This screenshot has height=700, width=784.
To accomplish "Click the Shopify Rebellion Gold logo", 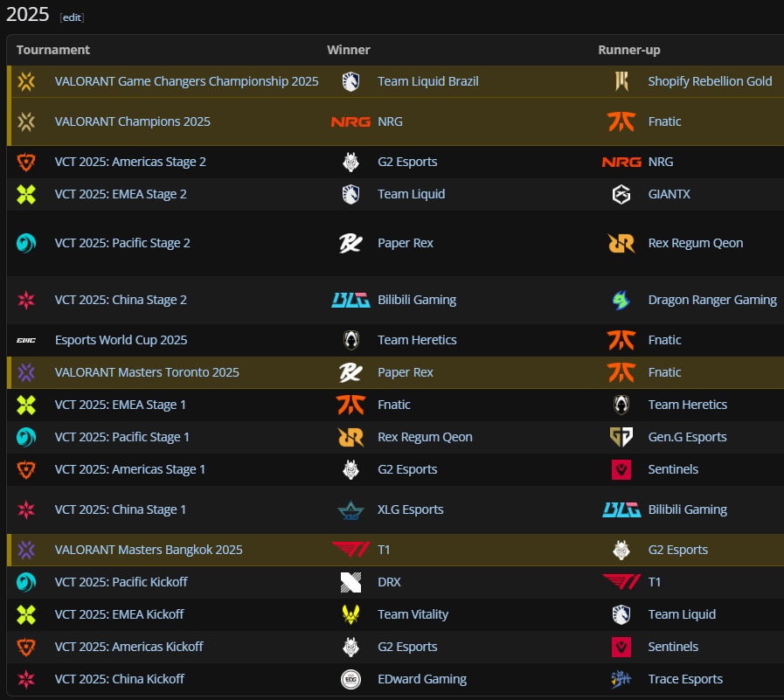I will tap(621, 81).
